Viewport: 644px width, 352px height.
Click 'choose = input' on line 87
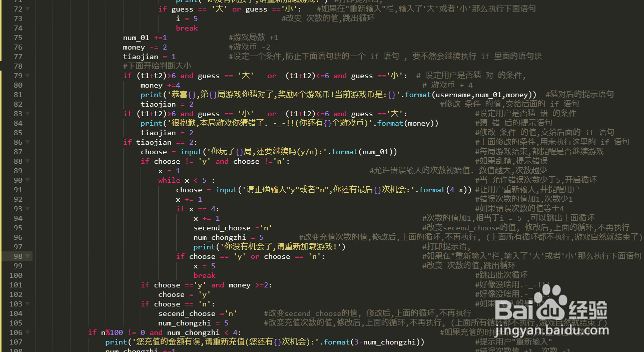coord(171,152)
